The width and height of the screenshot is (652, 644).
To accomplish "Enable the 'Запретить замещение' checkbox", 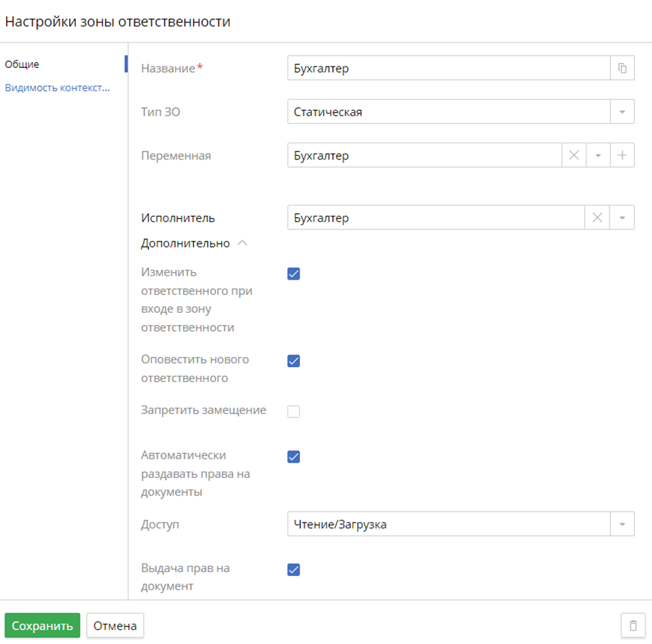I will click(x=294, y=411).
